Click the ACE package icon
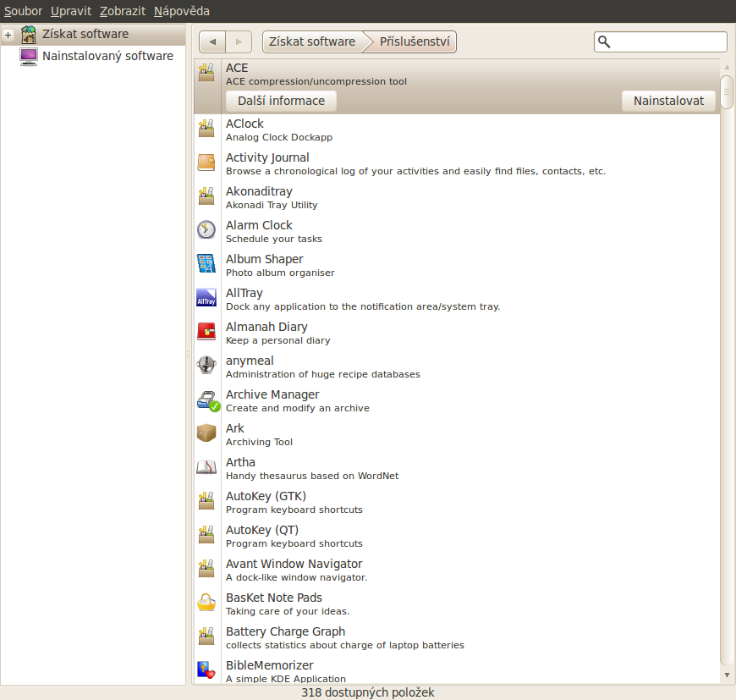 (x=206, y=73)
